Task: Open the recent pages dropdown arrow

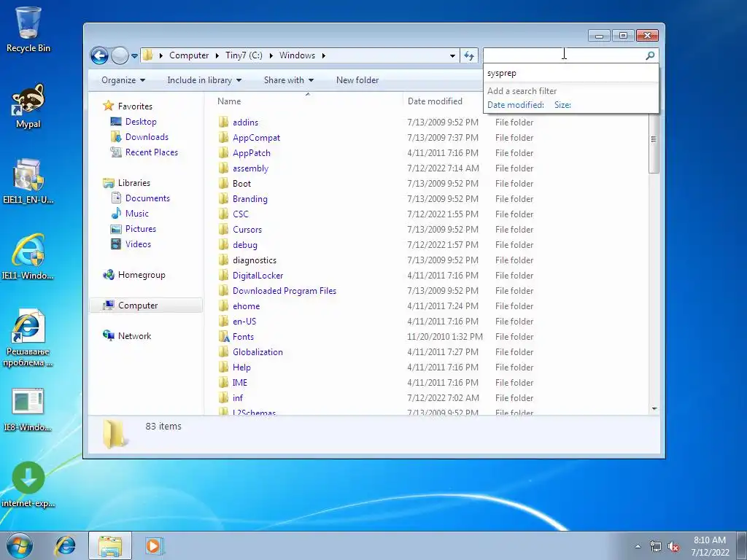Action: [x=135, y=55]
